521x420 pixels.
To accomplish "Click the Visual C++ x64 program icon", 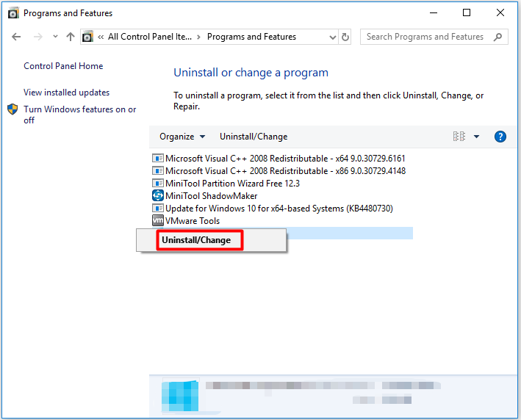I will tap(158, 158).
